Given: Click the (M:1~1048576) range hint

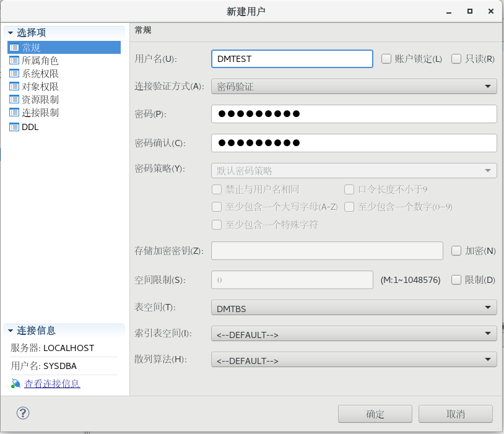Looking at the screenshot, I should tap(411, 280).
